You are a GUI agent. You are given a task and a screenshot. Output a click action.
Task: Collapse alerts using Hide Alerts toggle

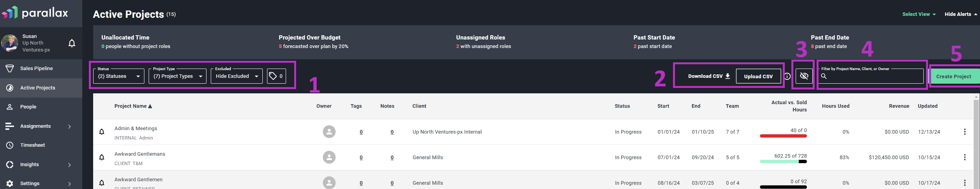pos(961,14)
